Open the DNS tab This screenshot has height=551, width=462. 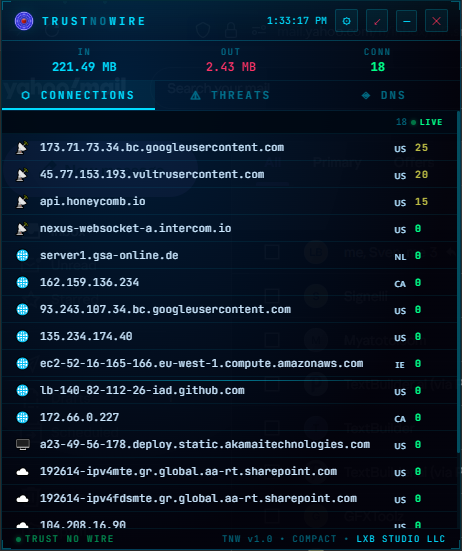383,95
